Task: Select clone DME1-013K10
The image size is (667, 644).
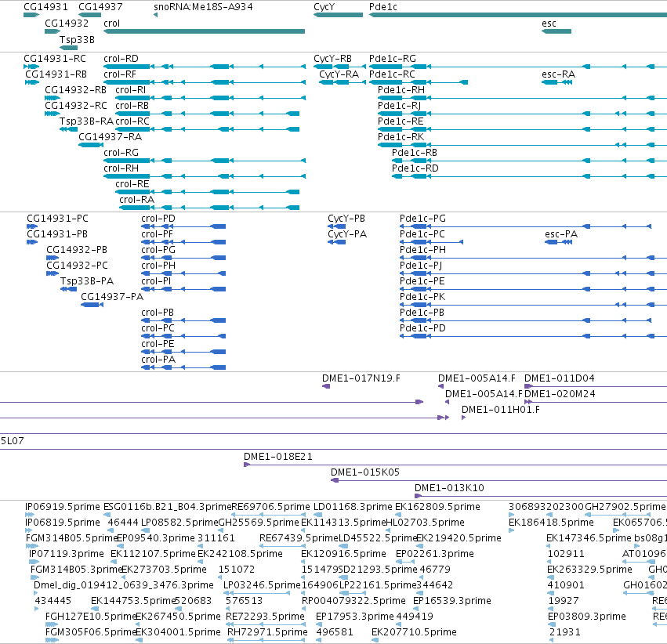Action: 541,496
